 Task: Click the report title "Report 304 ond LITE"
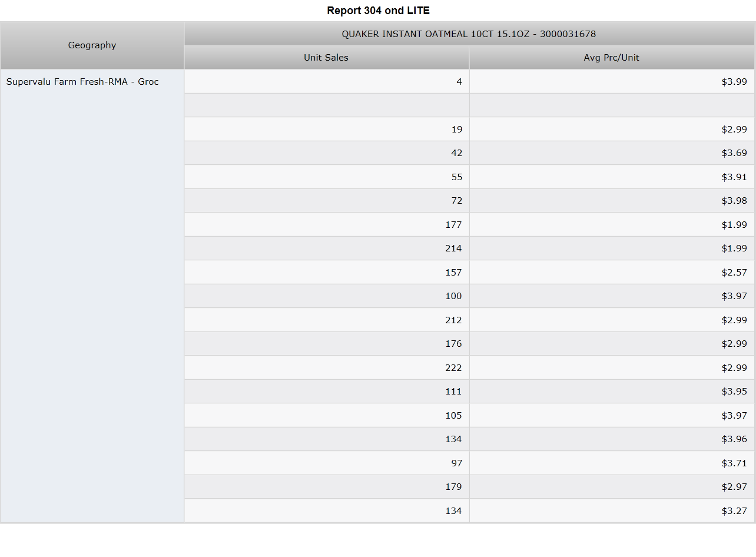pos(378,11)
